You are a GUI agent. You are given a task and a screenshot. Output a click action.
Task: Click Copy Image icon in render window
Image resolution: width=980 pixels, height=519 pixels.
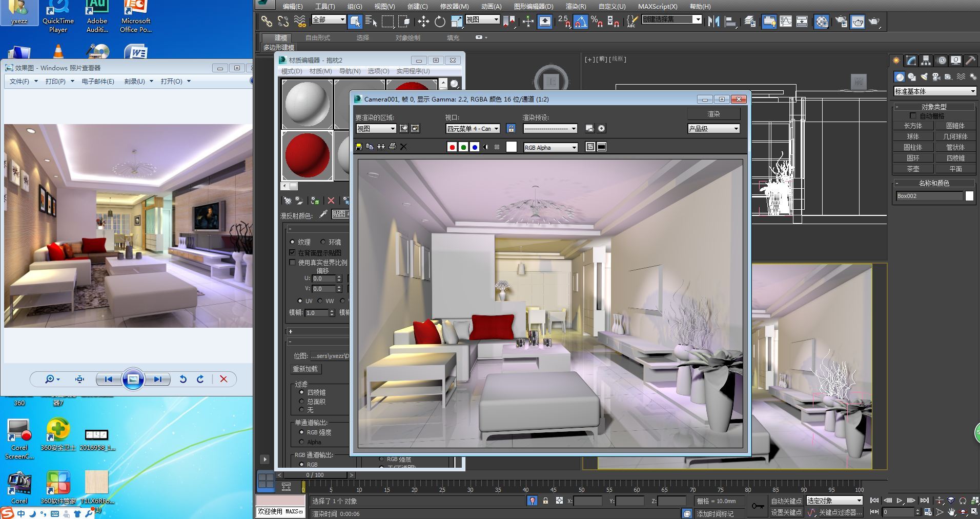point(370,147)
